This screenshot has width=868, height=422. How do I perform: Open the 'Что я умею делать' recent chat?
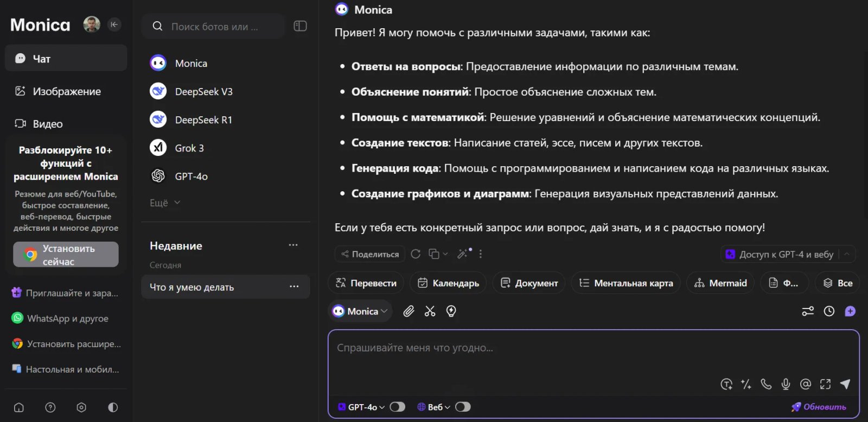pyautogui.click(x=226, y=287)
